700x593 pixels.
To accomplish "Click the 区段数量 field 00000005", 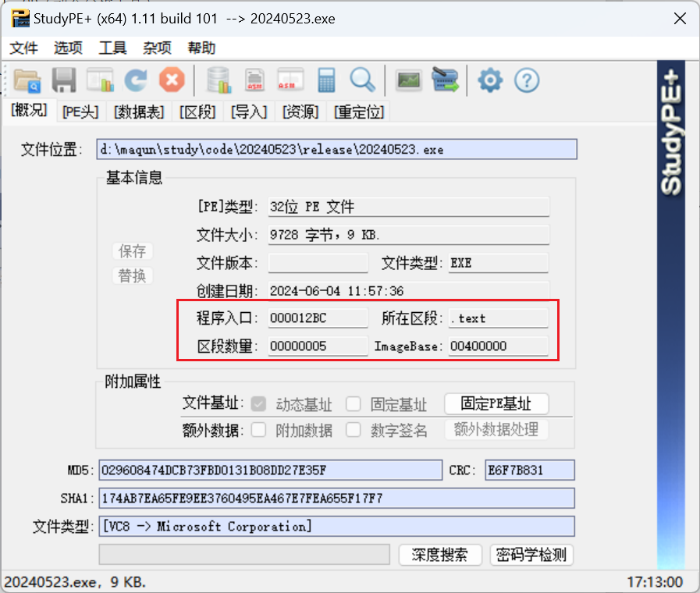I will tap(318, 346).
